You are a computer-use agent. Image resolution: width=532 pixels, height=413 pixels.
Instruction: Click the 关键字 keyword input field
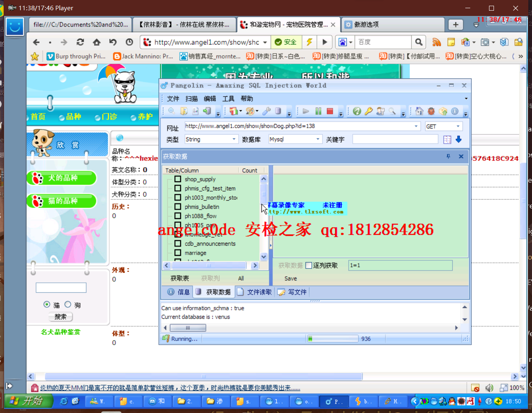point(395,140)
